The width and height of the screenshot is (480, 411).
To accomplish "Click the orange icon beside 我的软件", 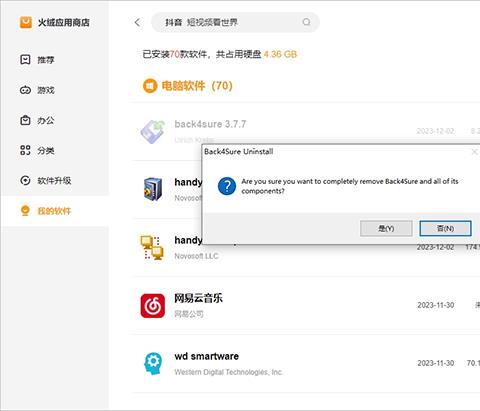I will 25,211.
